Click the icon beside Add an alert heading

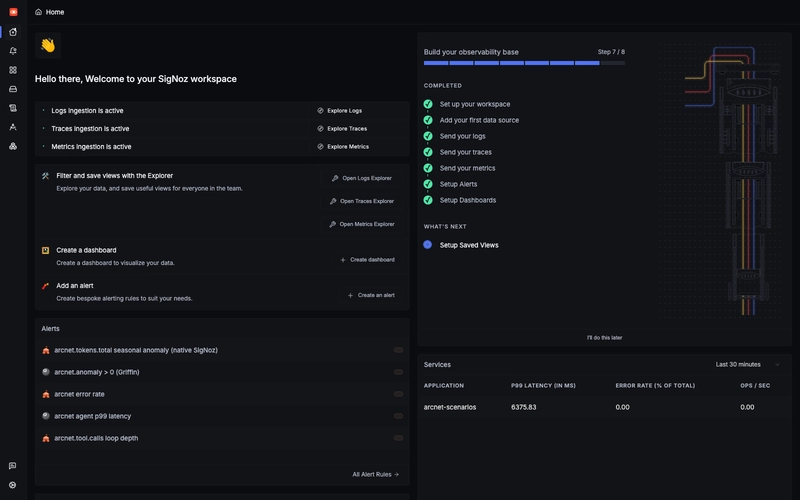click(x=45, y=286)
